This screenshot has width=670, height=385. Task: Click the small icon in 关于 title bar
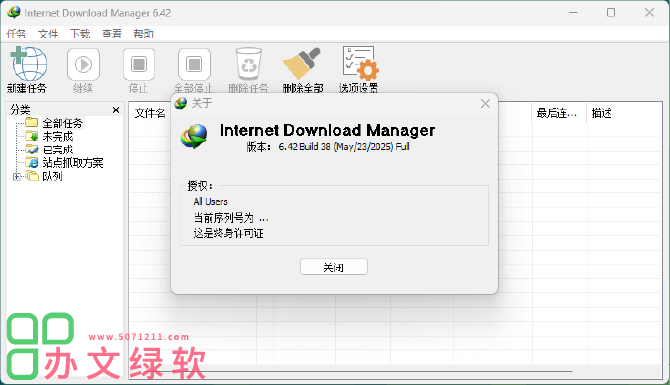pos(181,103)
